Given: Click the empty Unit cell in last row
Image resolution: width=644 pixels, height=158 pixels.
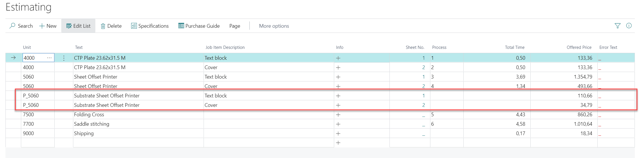Looking at the screenshot, I should click(38, 143).
